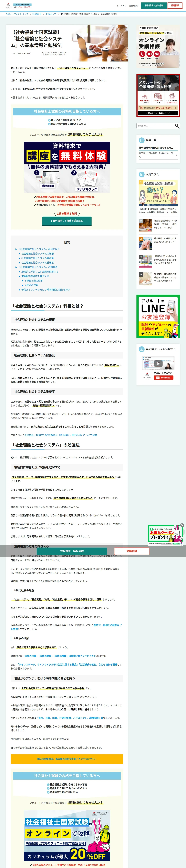Click the 資料請求で講座を無料体験 banner image
The width and height of the screenshot is (186, 868).
coord(67,167)
